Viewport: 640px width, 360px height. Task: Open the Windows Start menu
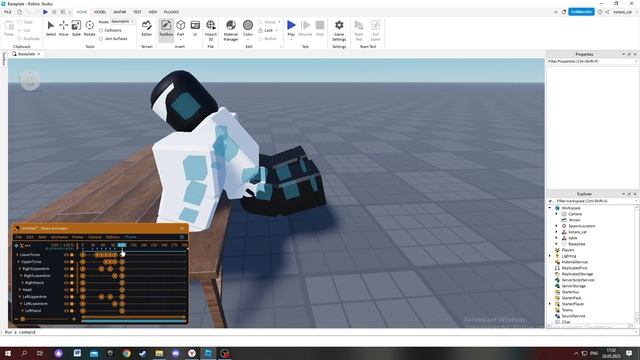(x=7, y=353)
